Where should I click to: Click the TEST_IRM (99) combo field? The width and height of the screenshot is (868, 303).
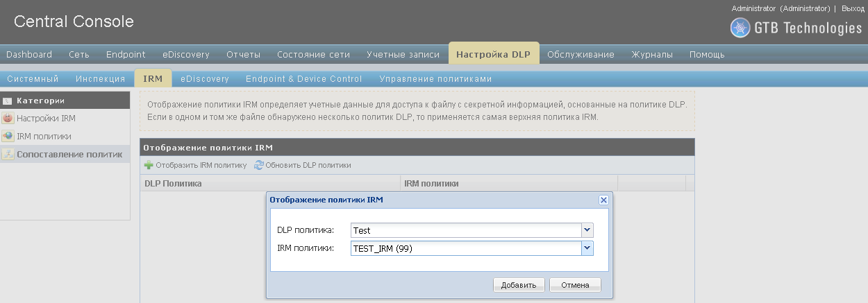click(465, 248)
